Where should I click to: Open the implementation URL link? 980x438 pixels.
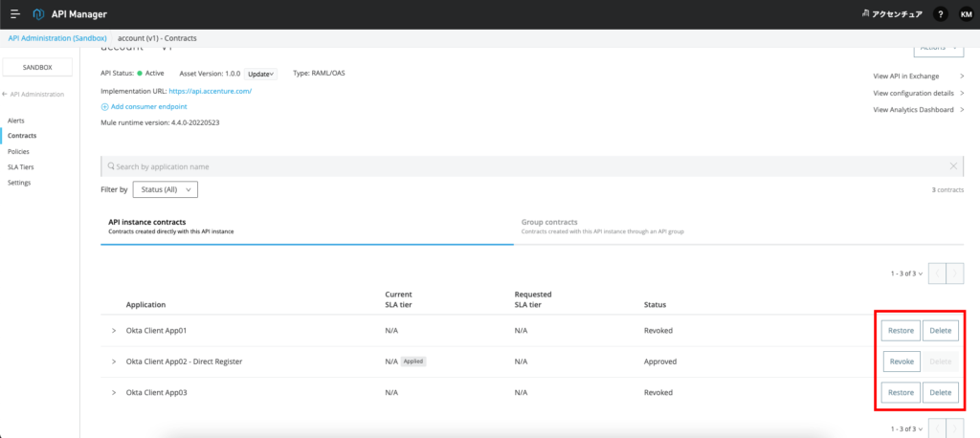tap(210, 91)
